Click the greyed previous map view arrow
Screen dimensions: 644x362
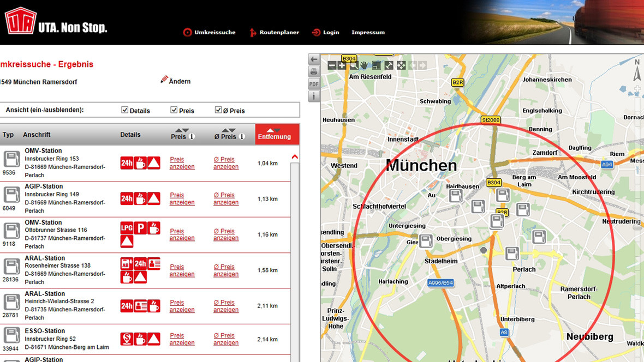413,65
